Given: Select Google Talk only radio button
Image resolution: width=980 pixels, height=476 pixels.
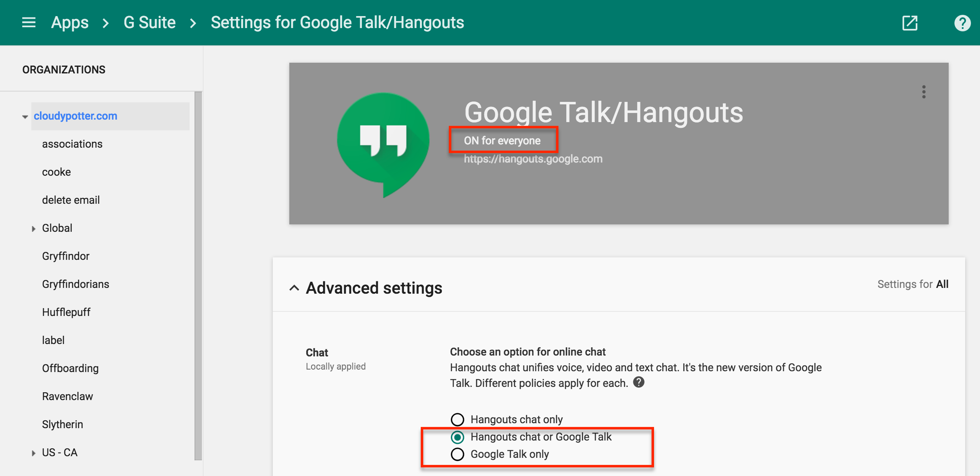Looking at the screenshot, I should click(x=457, y=454).
